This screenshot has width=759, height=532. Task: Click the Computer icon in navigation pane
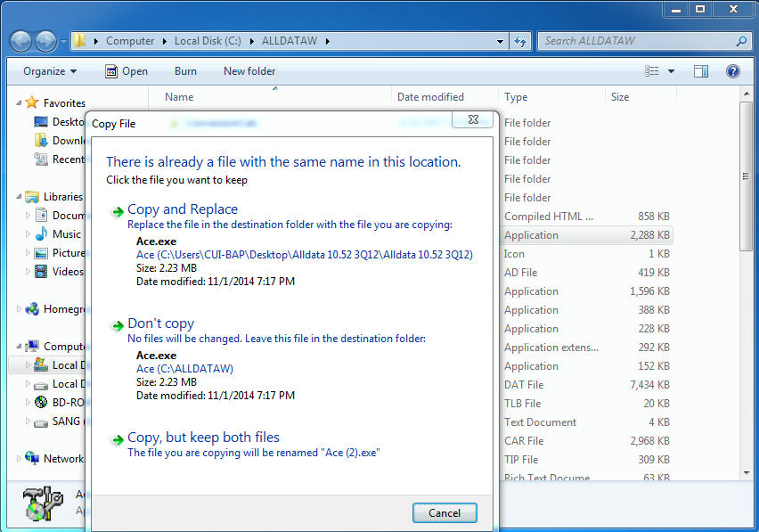point(32,346)
